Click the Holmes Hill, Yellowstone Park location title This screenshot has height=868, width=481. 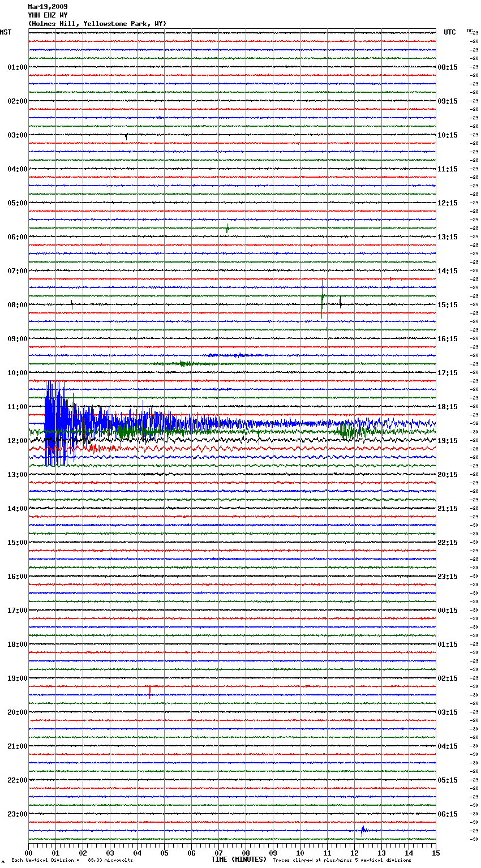97,24
